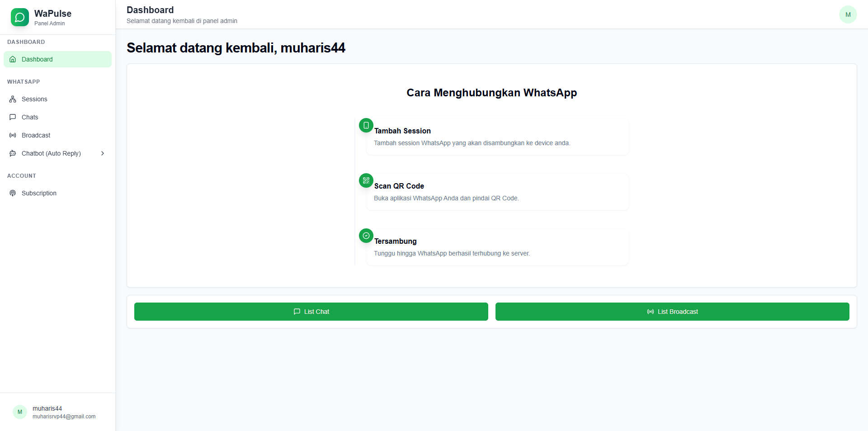Click the Chats speech bubble icon
This screenshot has width=868, height=431.
tap(13, 117)
